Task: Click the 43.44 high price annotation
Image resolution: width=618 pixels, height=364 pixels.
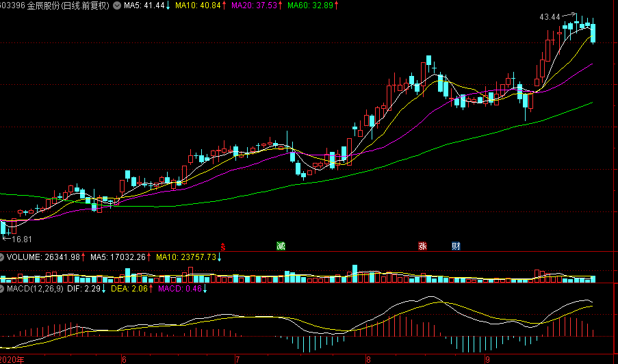Action: 550,17
